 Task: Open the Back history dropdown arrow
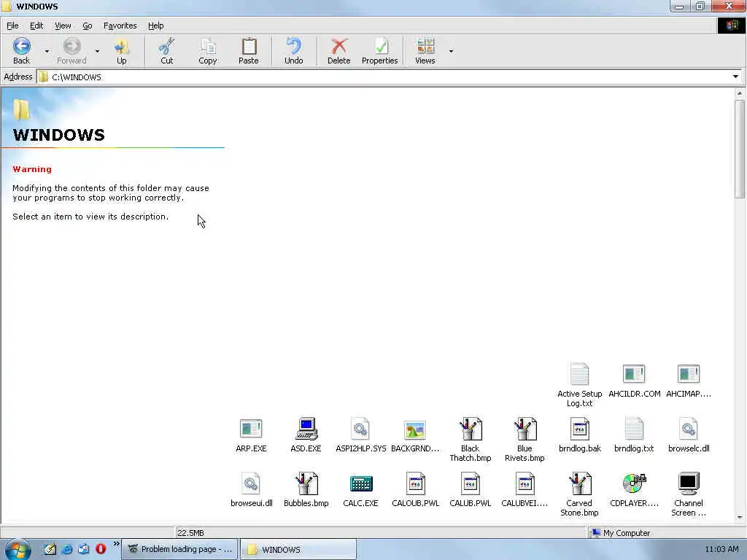(47, 50)
